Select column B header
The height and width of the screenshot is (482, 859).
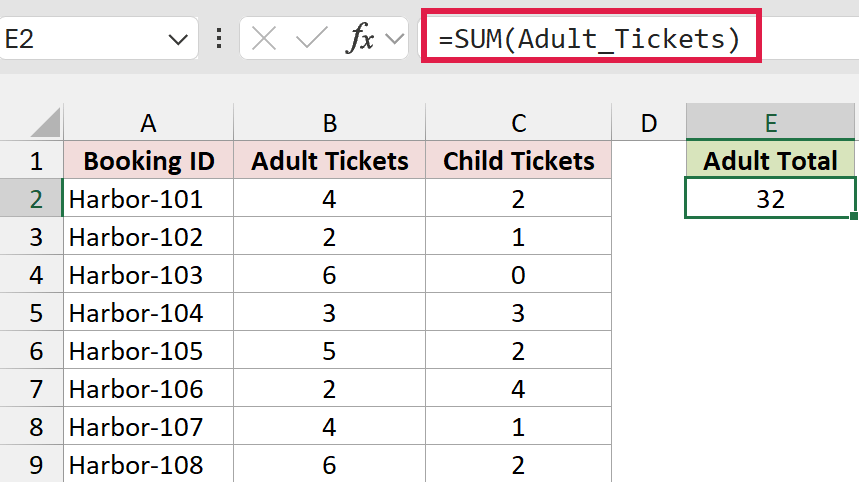point(329,123)
